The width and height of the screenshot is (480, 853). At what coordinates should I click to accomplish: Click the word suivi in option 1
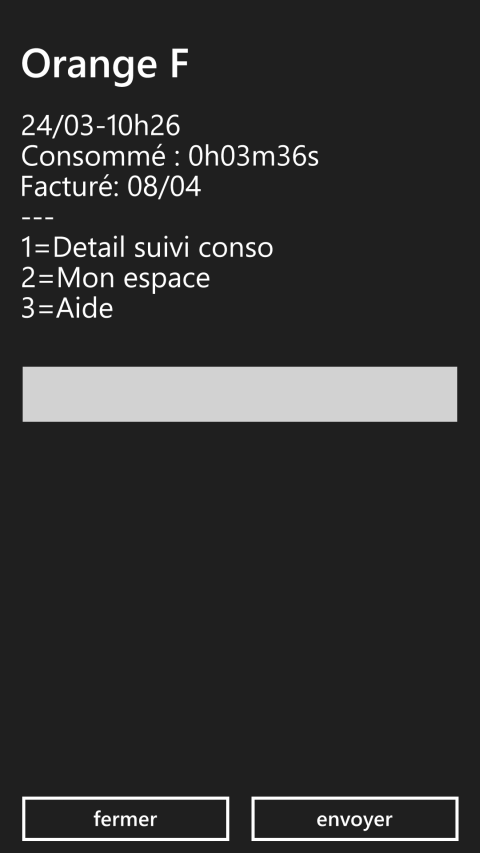tap(162, 248)
